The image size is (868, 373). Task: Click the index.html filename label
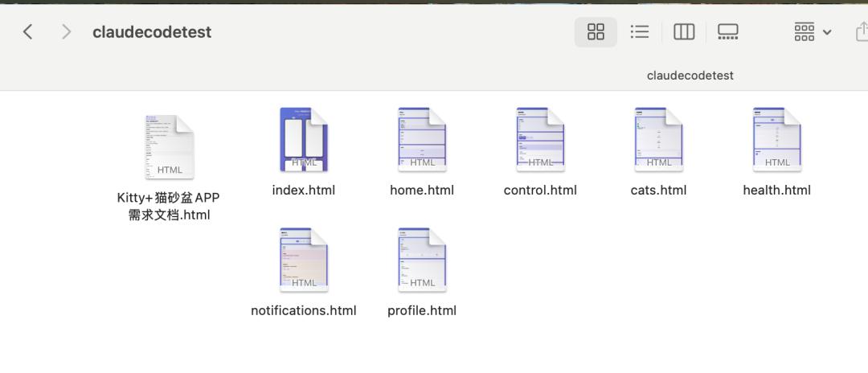[x=304, y=191]
